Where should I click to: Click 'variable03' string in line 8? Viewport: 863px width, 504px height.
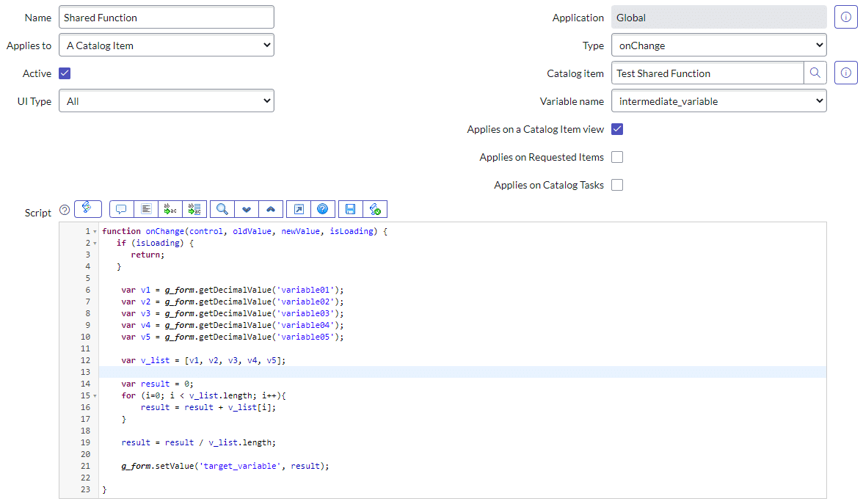coord(305,314)
